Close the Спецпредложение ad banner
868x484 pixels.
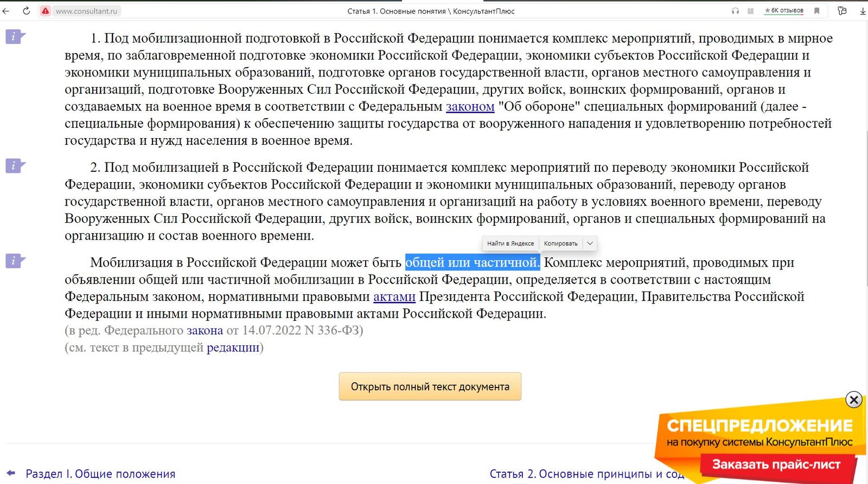pyautogui.click(x=853, y=400)
